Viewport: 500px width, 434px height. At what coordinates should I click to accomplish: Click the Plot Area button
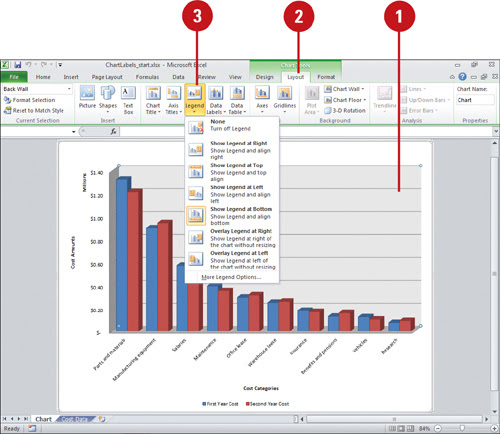(312, 100)
